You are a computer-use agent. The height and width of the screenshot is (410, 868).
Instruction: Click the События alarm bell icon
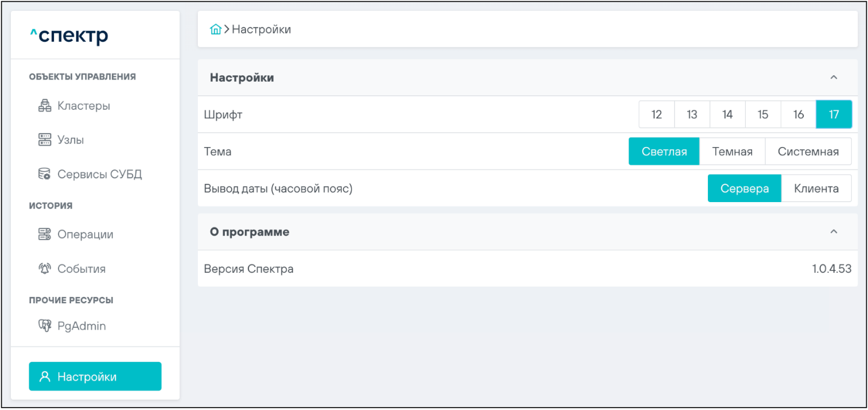(x=45, y=269)
